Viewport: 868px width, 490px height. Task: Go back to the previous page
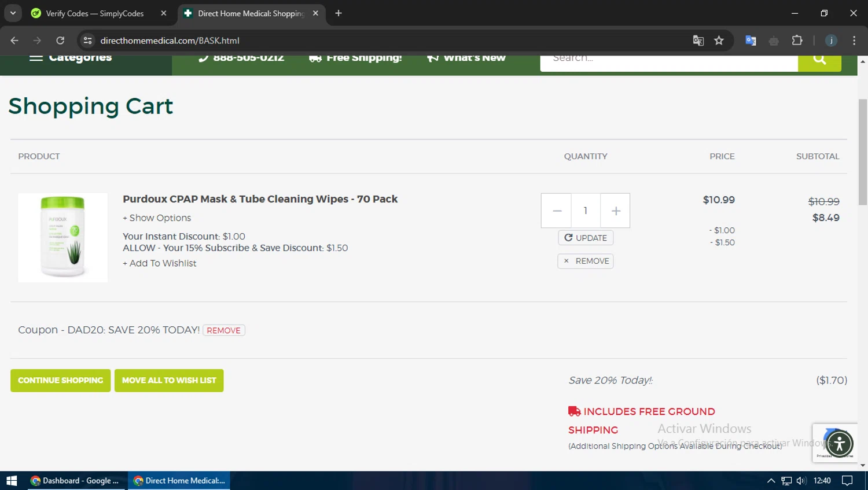tap(14, 40)
